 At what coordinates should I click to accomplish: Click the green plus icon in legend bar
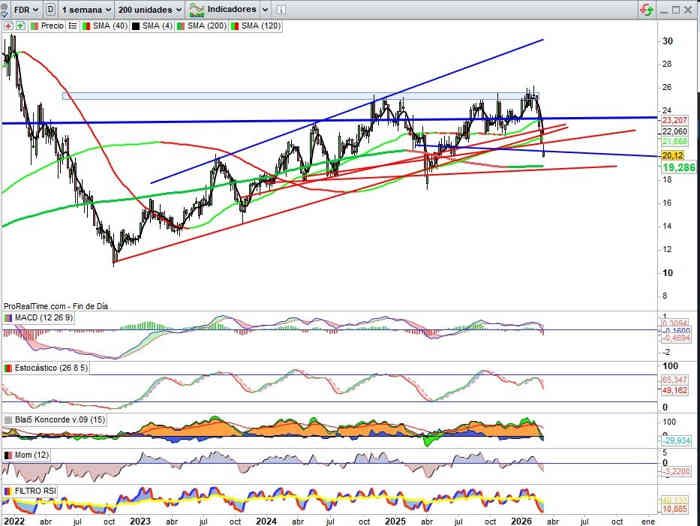[20, 25]
